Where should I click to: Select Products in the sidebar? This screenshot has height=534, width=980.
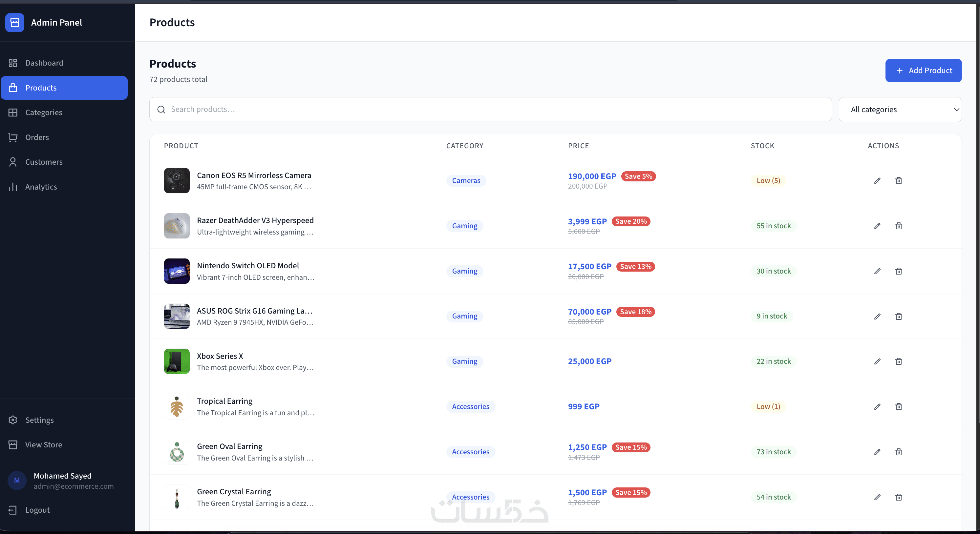(64, 88)
